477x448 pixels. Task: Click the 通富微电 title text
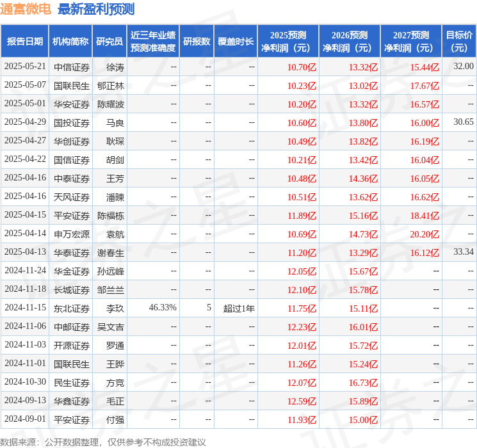coord(26,10)
